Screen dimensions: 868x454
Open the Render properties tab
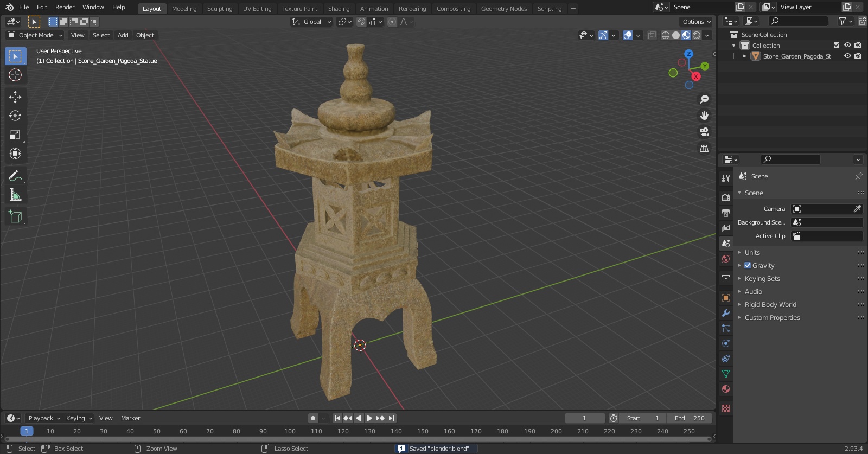(725, 197)
